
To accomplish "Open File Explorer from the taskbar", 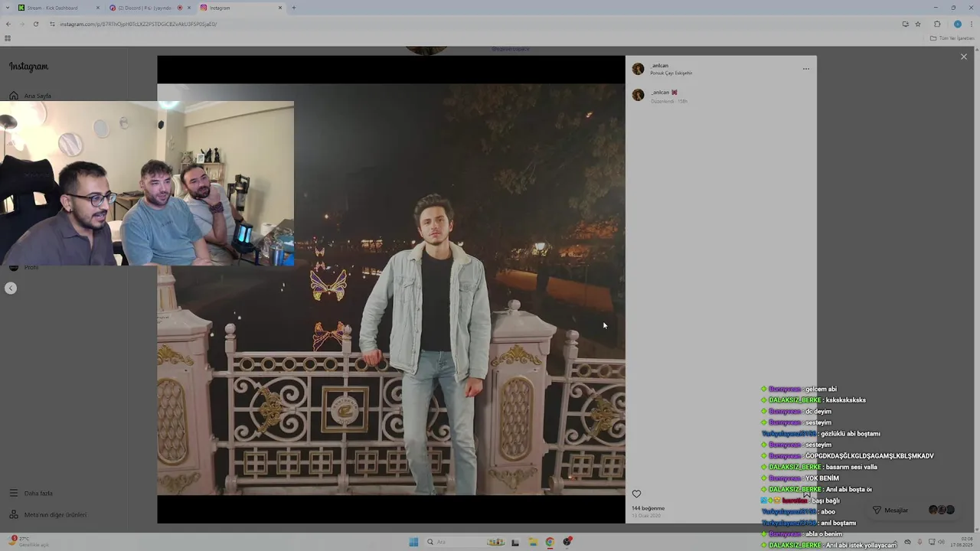I will tap(532, 542).
